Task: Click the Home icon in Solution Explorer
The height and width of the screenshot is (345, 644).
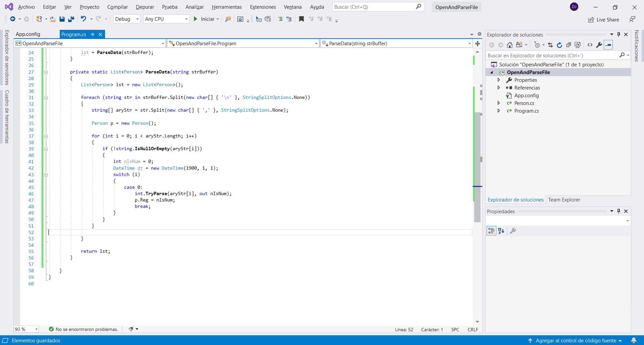Action: click(510, 45)
